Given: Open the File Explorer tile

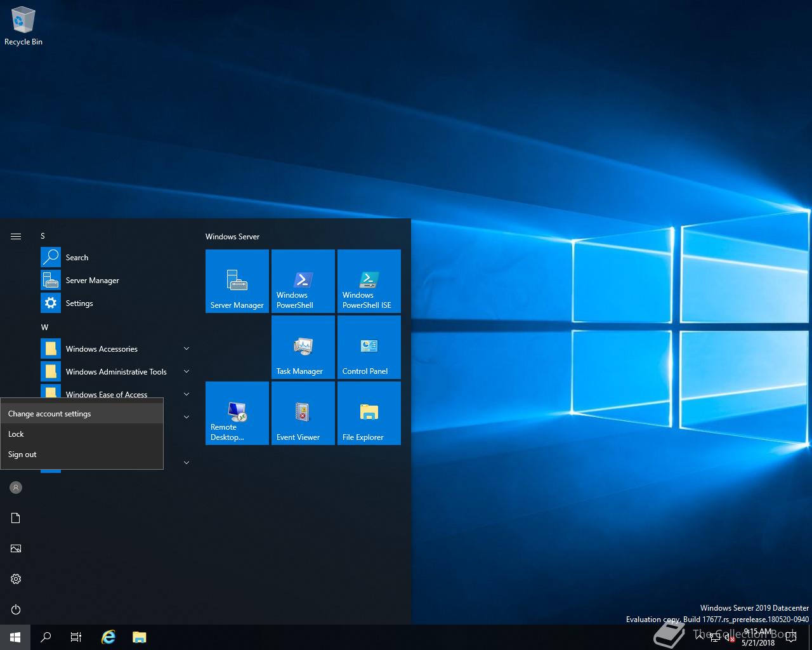Looking at the screenshot, I should point(369,413).
